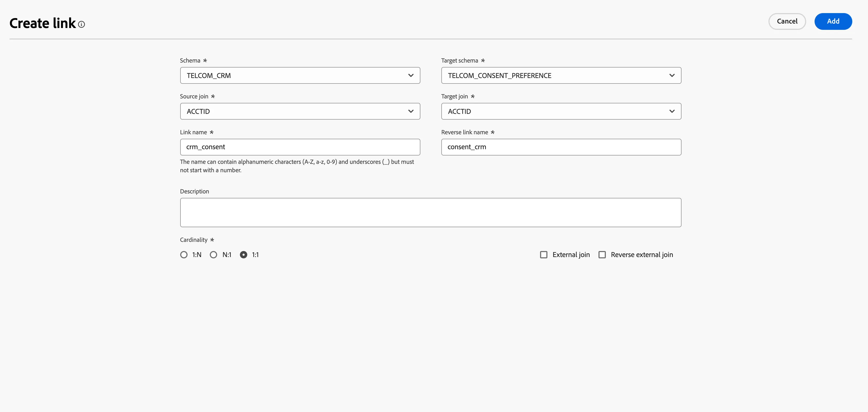Expand the Target join ACCTID dropdown
Screen dimensions: 868x412
pyautogui.click(x=561, y=111)
